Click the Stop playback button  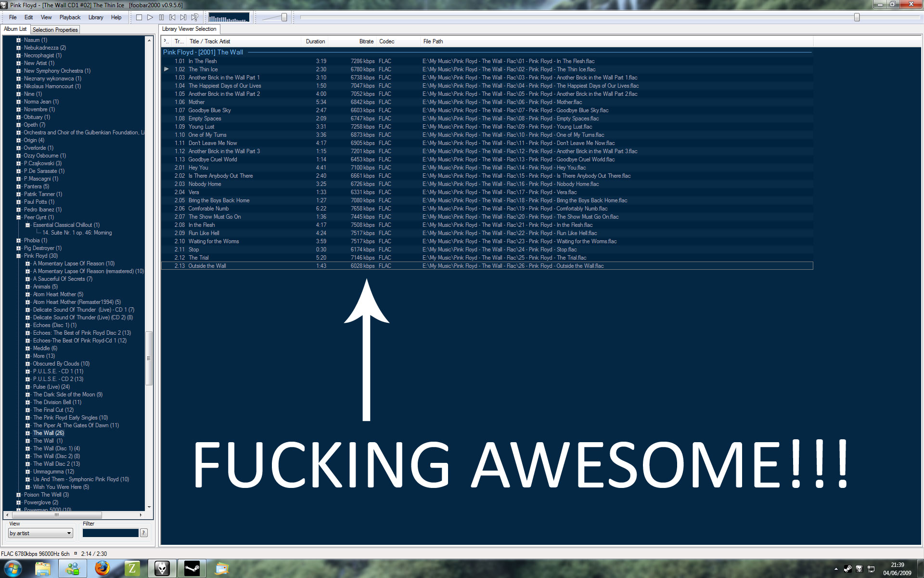click(x=139, y=17)
